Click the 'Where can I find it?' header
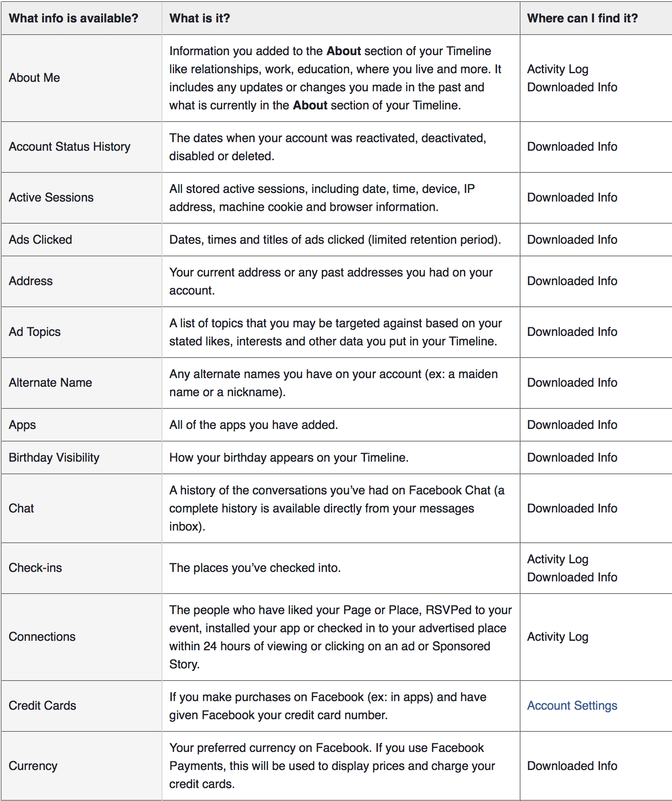Screen dimensions: 672x801 click(582, 18)
